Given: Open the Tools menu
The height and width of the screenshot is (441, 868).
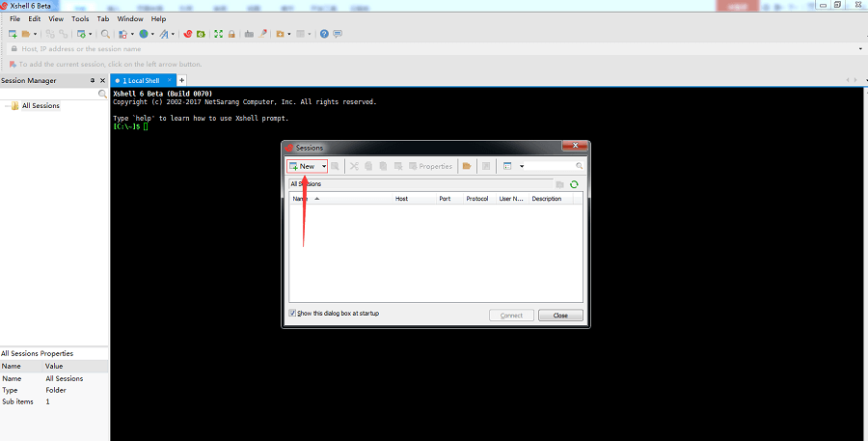Looking at the screenshot, I should (x=80, y=19).
